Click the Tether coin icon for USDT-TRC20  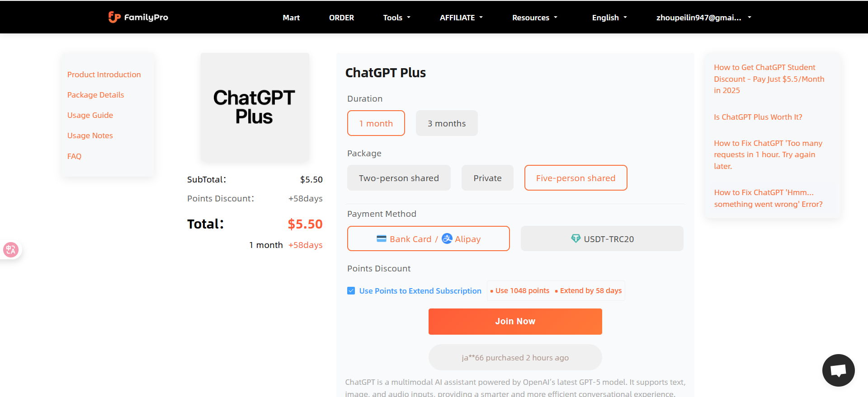pos(576,238)
